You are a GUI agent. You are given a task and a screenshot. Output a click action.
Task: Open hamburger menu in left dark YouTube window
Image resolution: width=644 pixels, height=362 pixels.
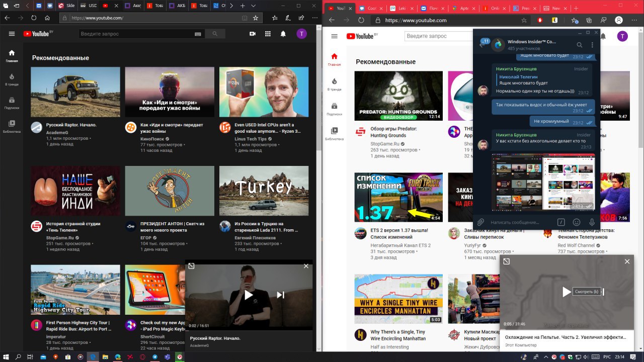pyautogui.click(x=12, y=34)
